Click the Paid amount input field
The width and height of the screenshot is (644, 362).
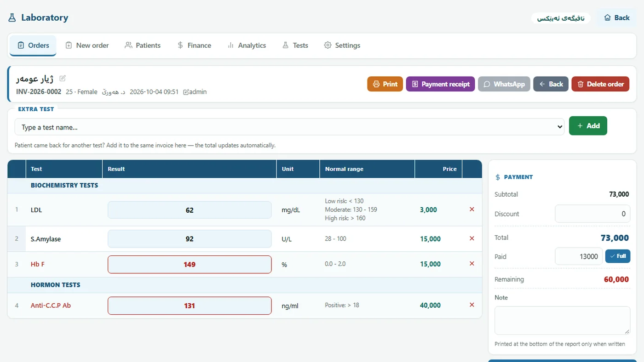tap(579, 256)
